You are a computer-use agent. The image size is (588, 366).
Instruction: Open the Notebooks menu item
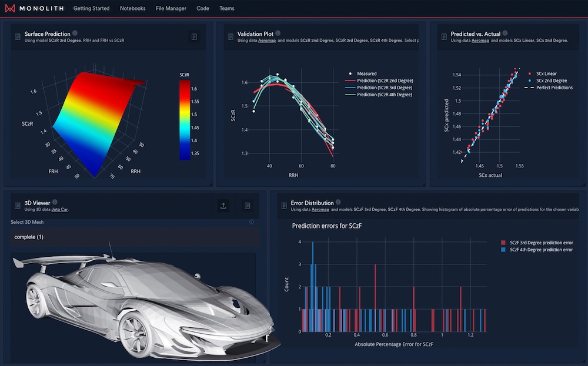pos(132,8)
